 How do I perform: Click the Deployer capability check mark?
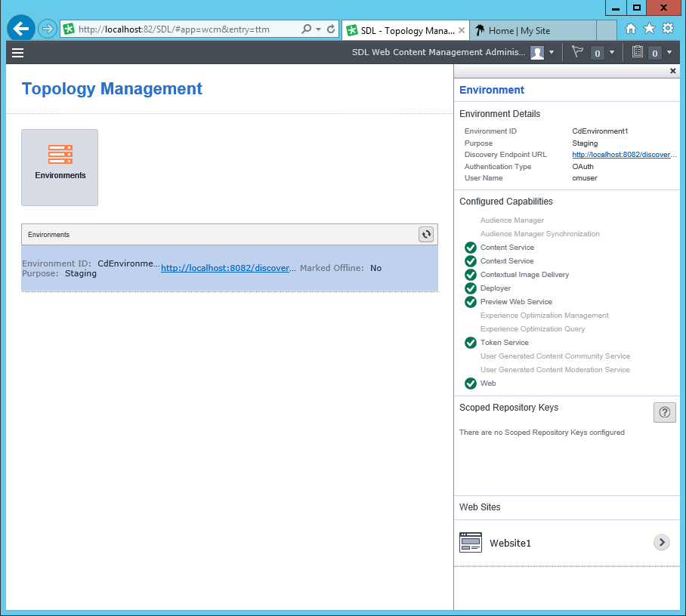coord(471,288)
